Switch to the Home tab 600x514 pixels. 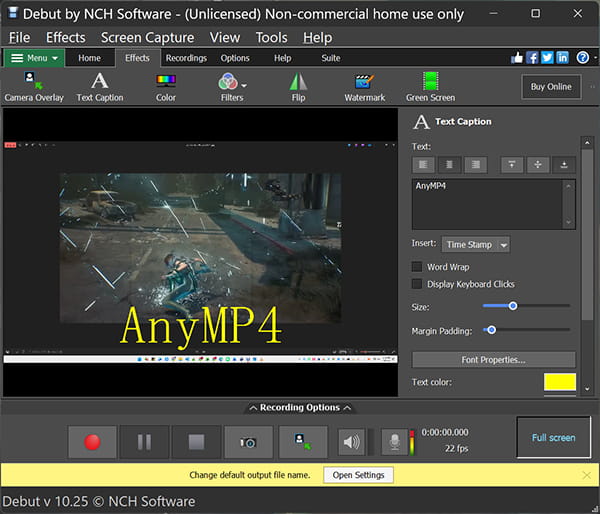[90, 58]
